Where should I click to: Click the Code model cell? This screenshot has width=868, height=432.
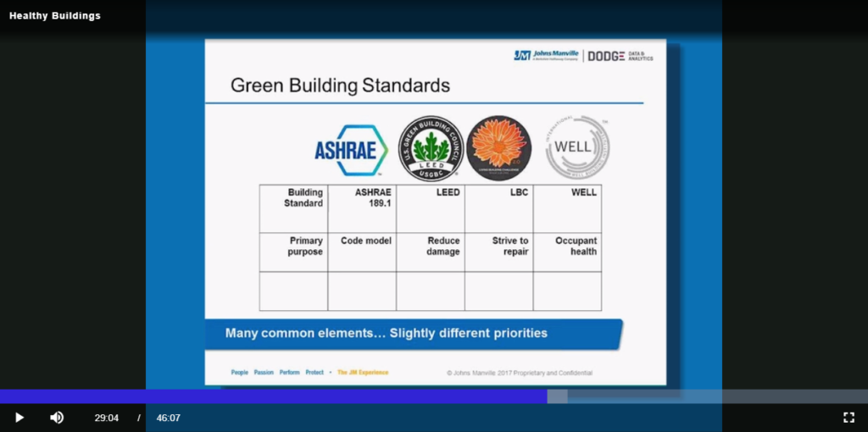362,252
